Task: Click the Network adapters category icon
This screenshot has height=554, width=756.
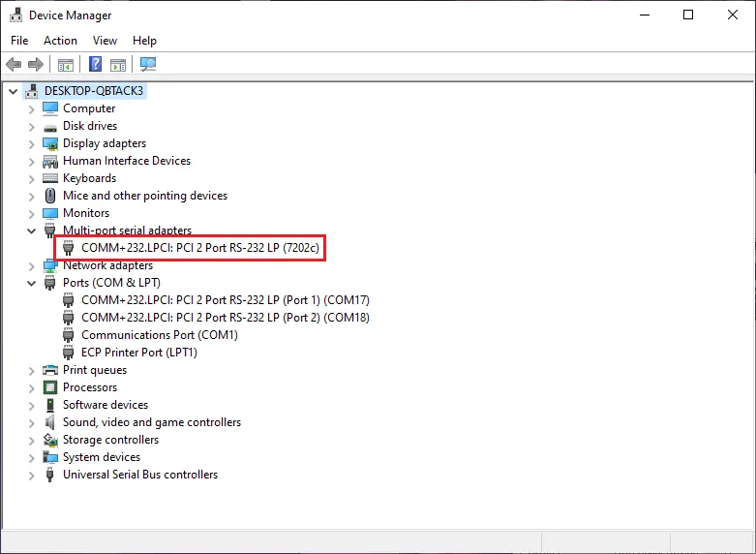Action: pyautogui.click(x=50, y=265)
